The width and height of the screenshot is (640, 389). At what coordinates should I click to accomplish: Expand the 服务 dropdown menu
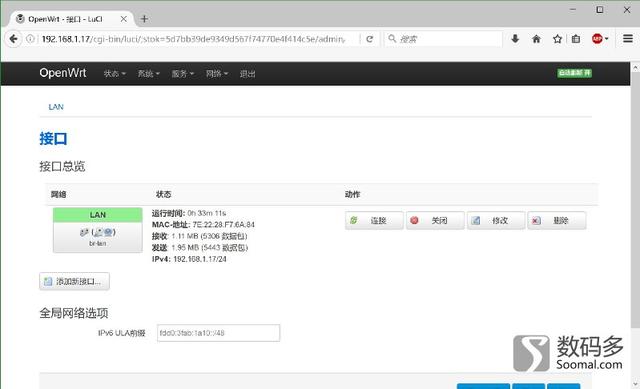182,74
